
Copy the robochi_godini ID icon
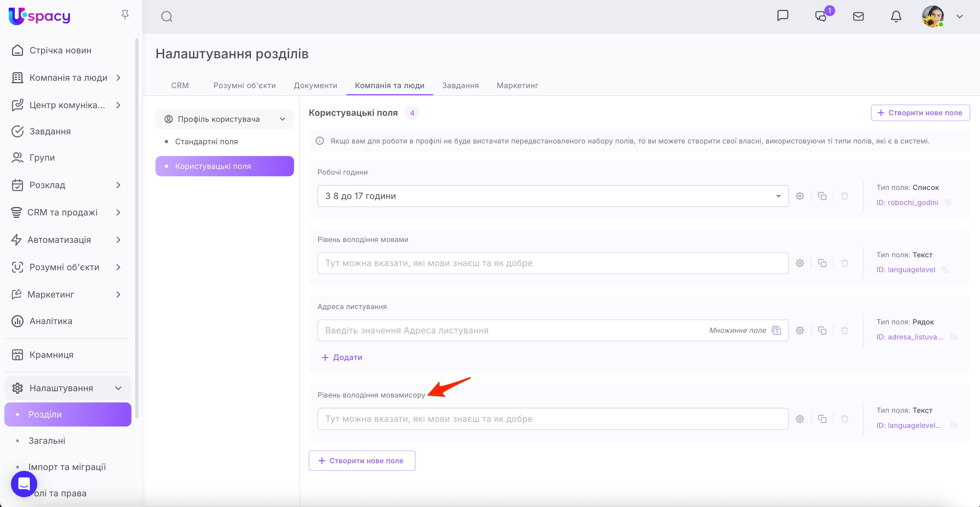(948, 203)
